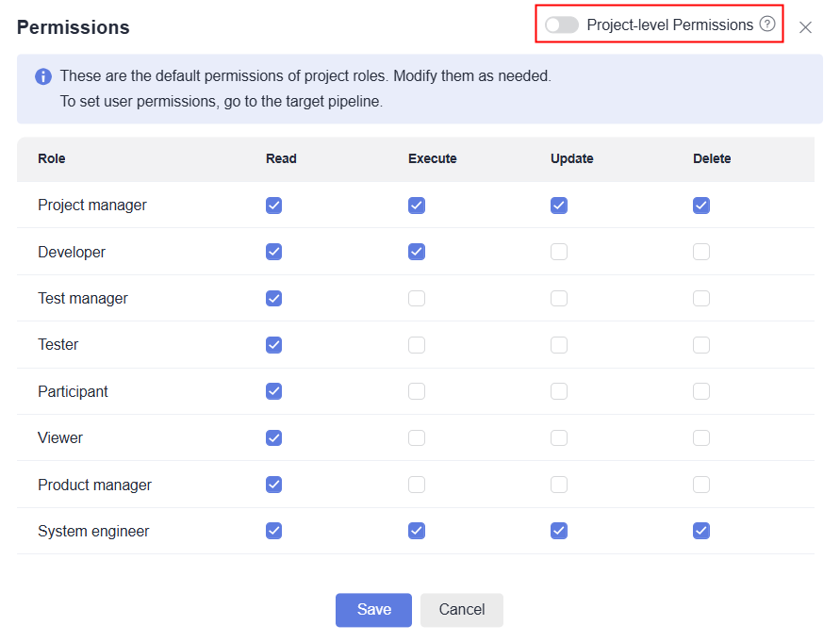Check Delete permission for Test manager
The width and height of the screenshot is (840, 642).
pos(701,299)
